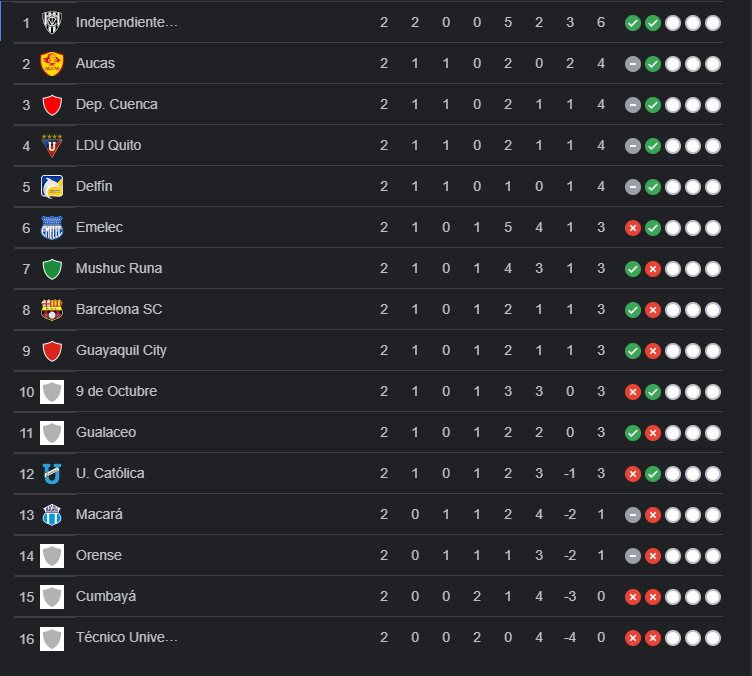Viewport: 752px width, 676px height.
Task: Click the Aucas team logo
Action: 52,63
